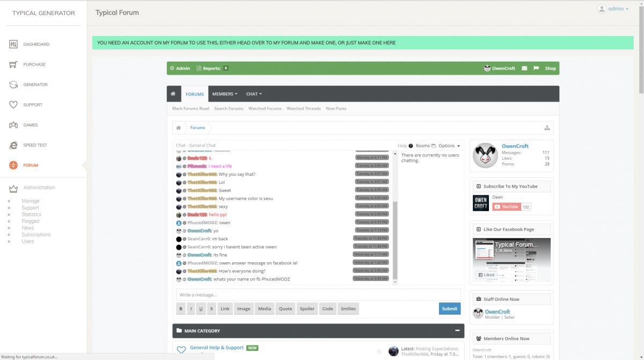Open the Generator page in sidebar
The width and height of the screenshot is (644, 360).
35,85
